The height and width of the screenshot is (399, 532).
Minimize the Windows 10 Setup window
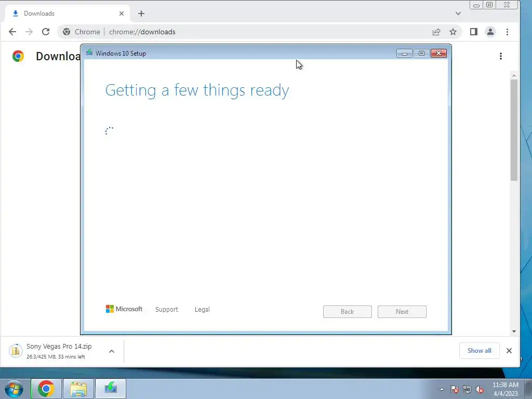(404, 54)
